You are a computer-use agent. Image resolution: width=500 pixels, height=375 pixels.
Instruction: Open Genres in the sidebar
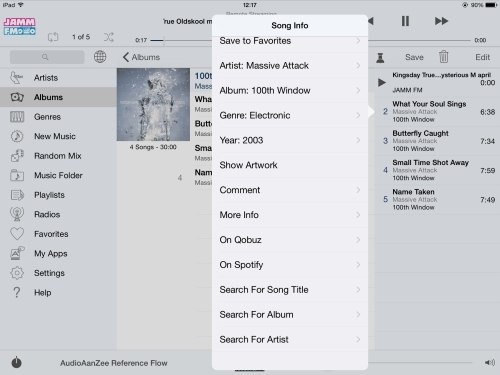(x=58, y=117)
